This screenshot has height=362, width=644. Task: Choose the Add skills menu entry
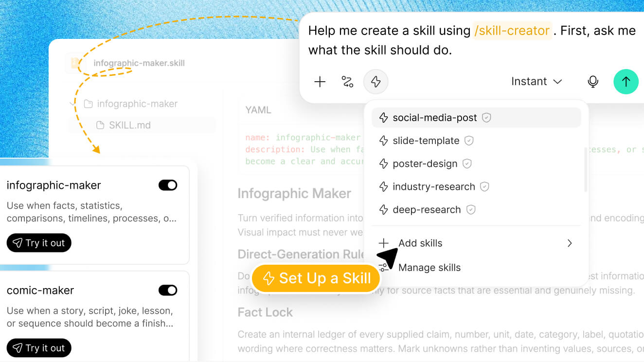476,243
